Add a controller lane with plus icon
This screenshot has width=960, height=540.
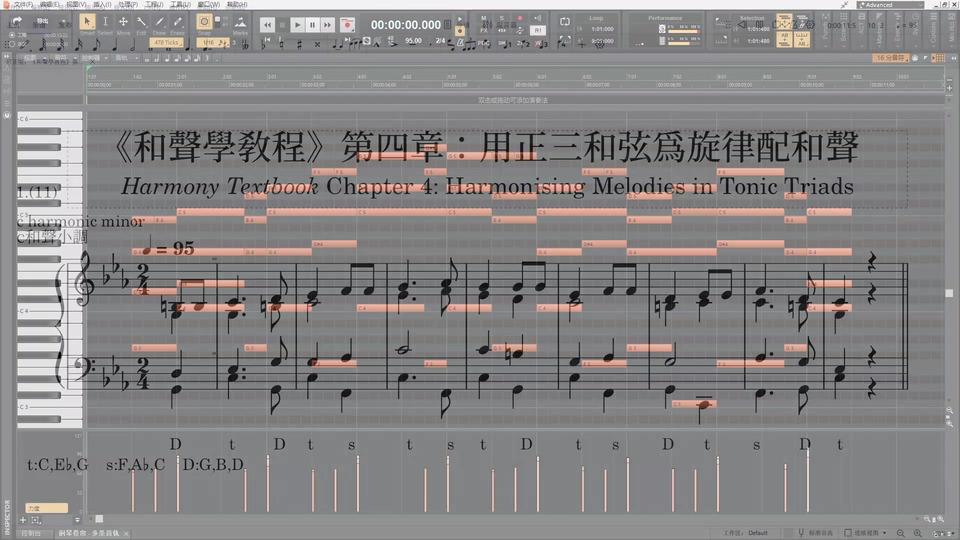(x=23, y=520)
